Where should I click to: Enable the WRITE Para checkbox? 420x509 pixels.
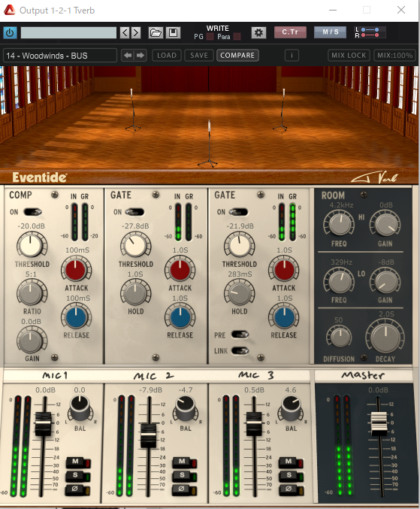[x=237, y=37]
